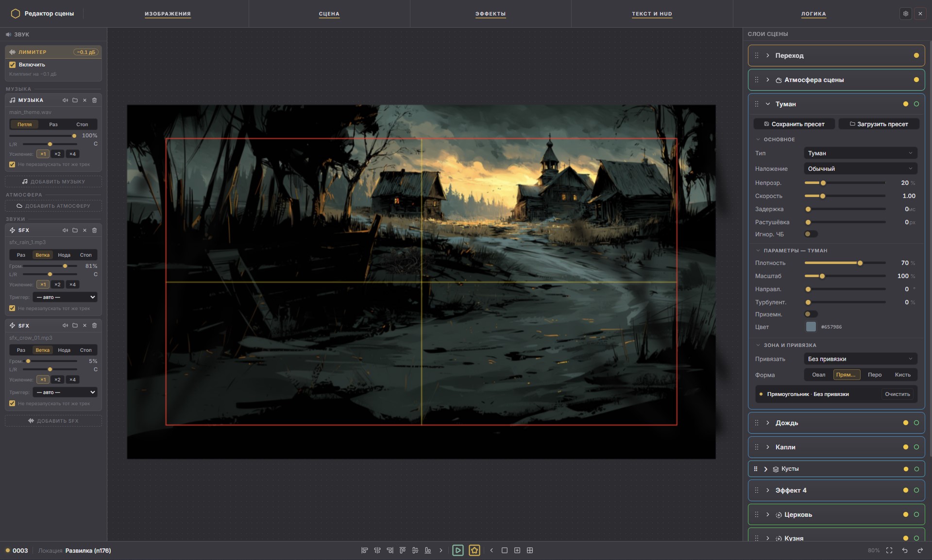The width and height of the screenshot is (932, 560).
Task: Open the "ЛОГИКА" tab
Action: [x=813, y=14]
